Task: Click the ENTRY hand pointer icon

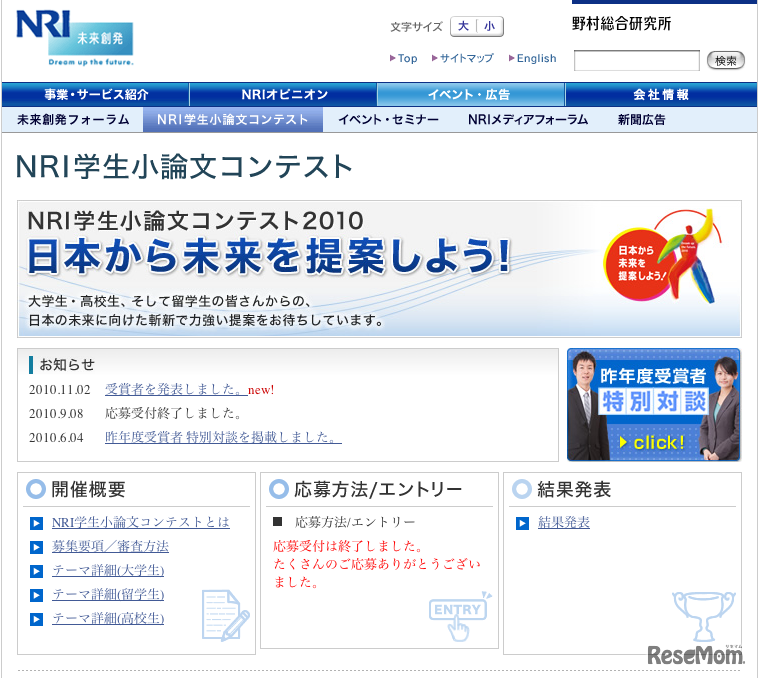Action: pyautogui.click(x=459, y=617)
